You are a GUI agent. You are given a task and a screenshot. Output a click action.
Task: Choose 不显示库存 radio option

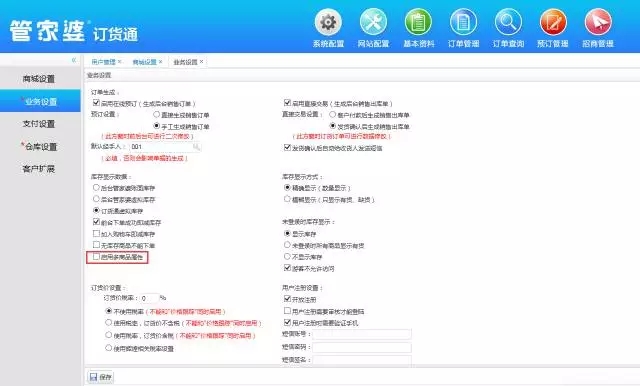(x=287, y=256)
